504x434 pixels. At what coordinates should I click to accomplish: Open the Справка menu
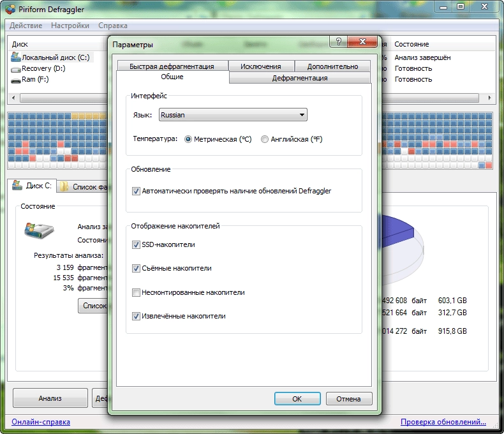(113, 26)
